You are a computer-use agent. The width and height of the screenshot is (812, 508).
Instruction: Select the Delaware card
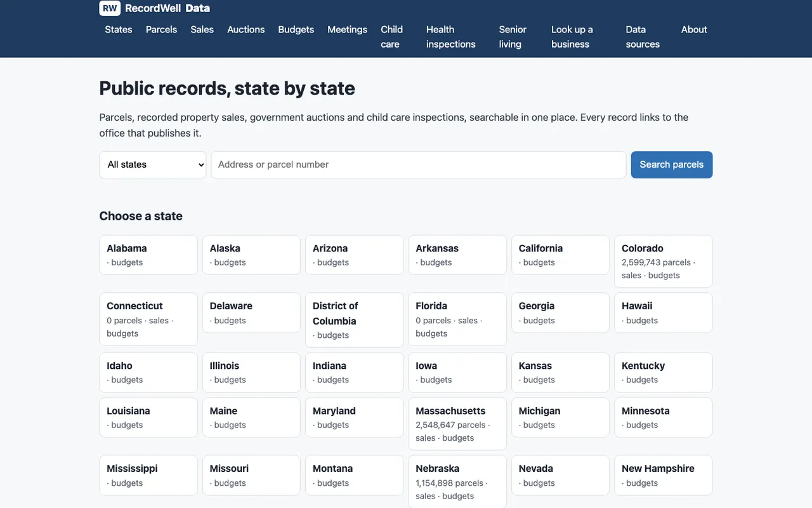[x=251, y=312]
